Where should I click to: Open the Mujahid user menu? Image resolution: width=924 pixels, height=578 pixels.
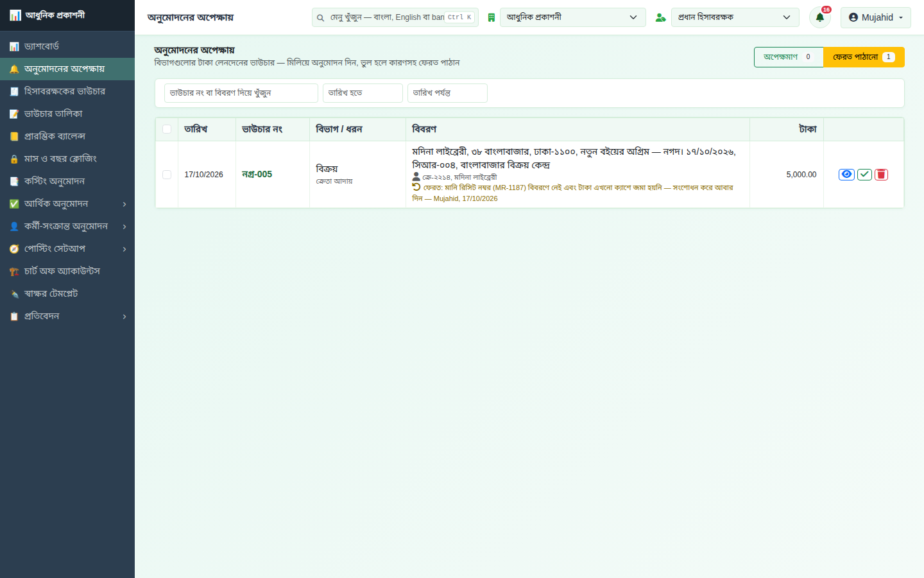876,17
